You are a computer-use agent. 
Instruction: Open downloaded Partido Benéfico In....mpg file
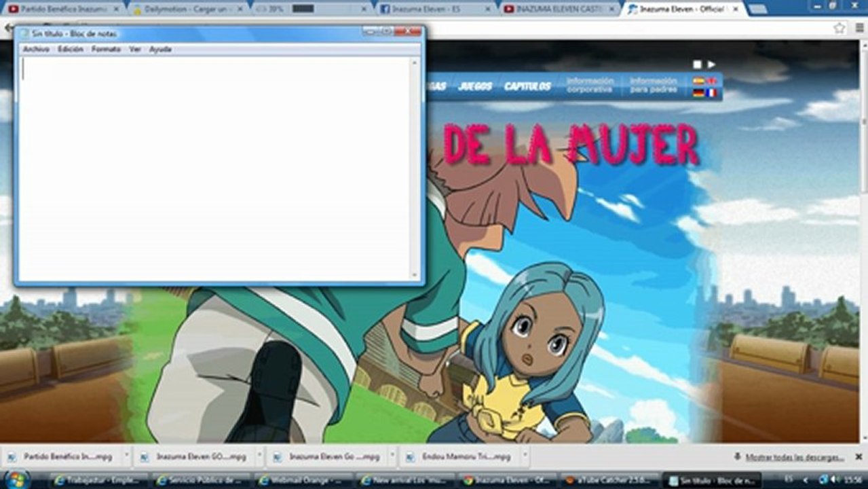[60, 457]
